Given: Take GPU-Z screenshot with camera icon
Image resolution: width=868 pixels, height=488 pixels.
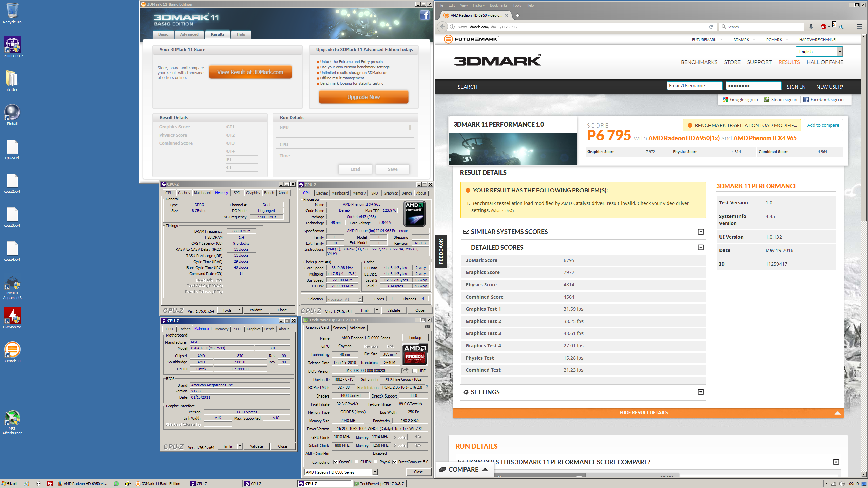Looking at the screenshot, I should click(427, 327).
